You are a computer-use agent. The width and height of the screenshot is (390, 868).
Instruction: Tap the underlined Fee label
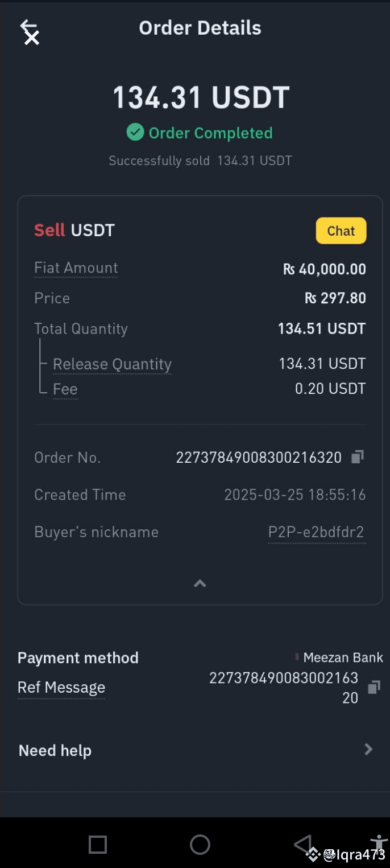point(65,389)
